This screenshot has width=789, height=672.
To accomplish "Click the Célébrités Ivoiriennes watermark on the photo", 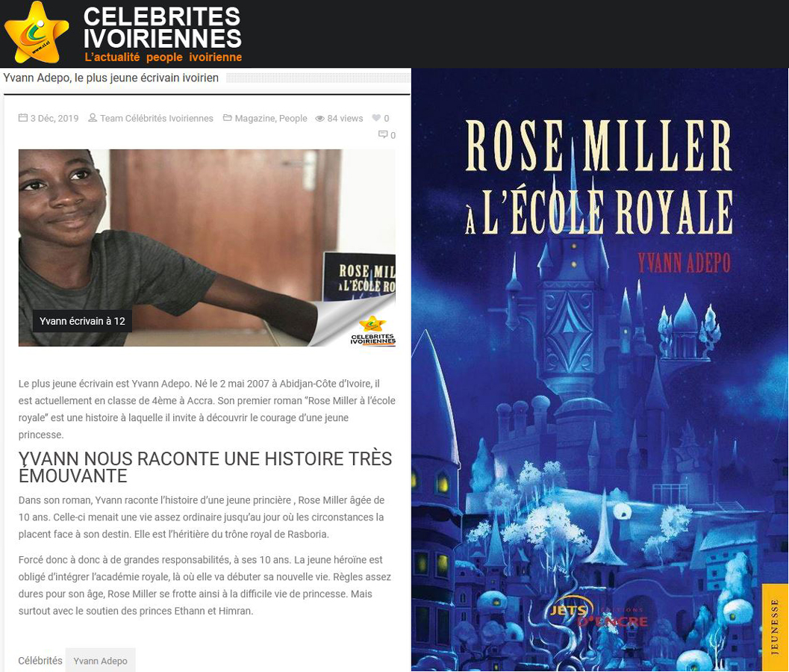I will [x=372, y=332].
